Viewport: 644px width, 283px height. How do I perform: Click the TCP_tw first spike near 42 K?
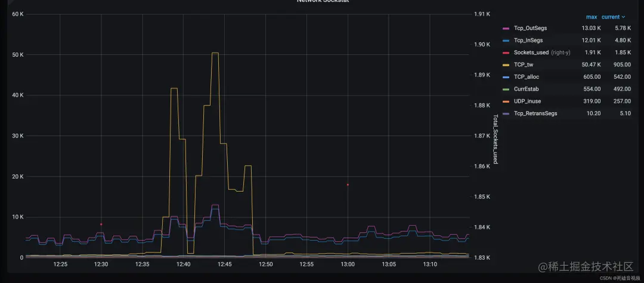[174, 88]
